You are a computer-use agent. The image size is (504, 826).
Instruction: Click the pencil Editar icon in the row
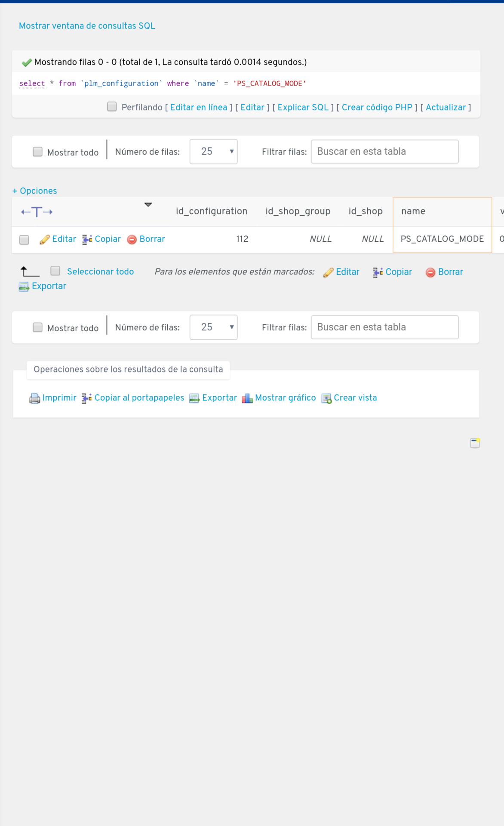[x=45, y=240]
